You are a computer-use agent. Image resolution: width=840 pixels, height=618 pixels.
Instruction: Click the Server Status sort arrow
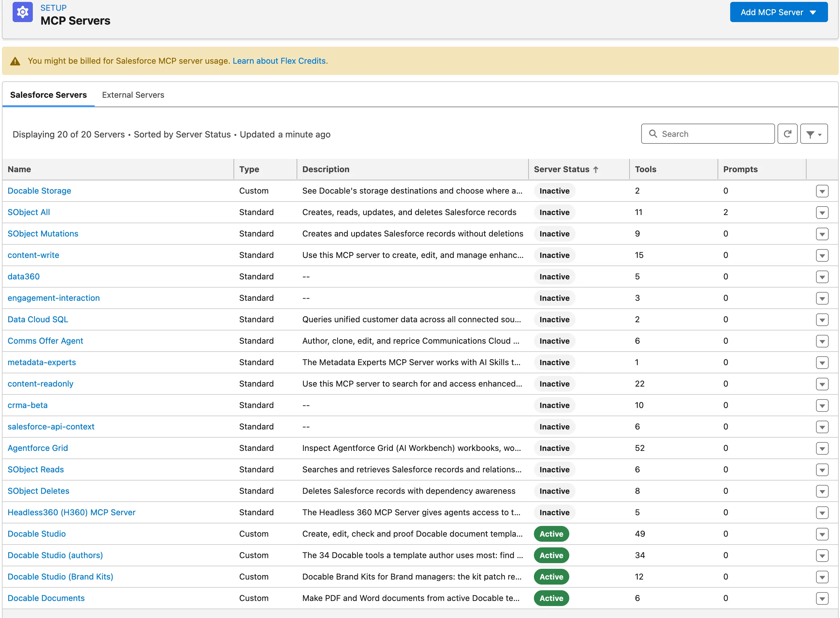[x=595, y=169]
